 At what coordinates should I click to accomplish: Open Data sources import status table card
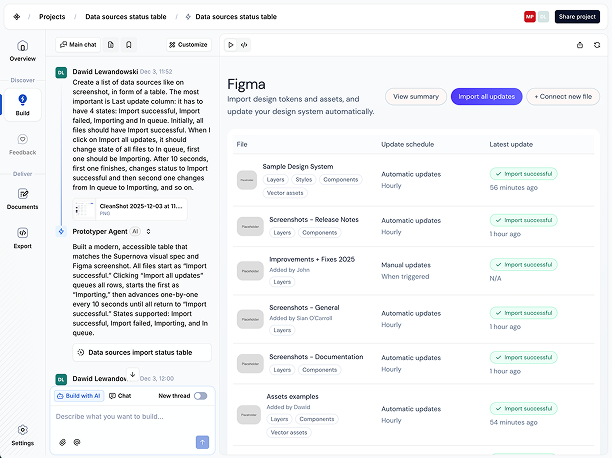142,353
